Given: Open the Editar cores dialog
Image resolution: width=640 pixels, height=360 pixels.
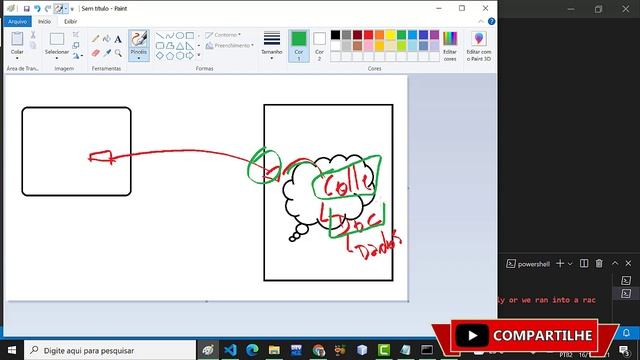Looking at the screenshot, I should click(450, 47).
